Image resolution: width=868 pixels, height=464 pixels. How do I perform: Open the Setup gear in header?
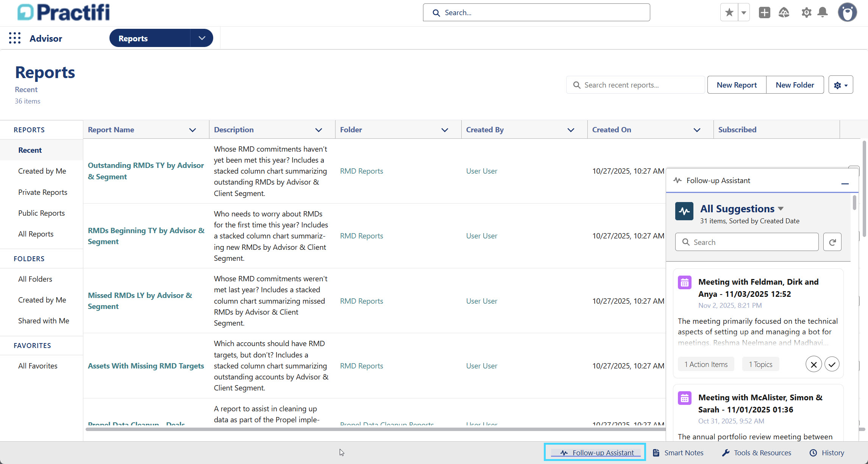click(806, 13)
